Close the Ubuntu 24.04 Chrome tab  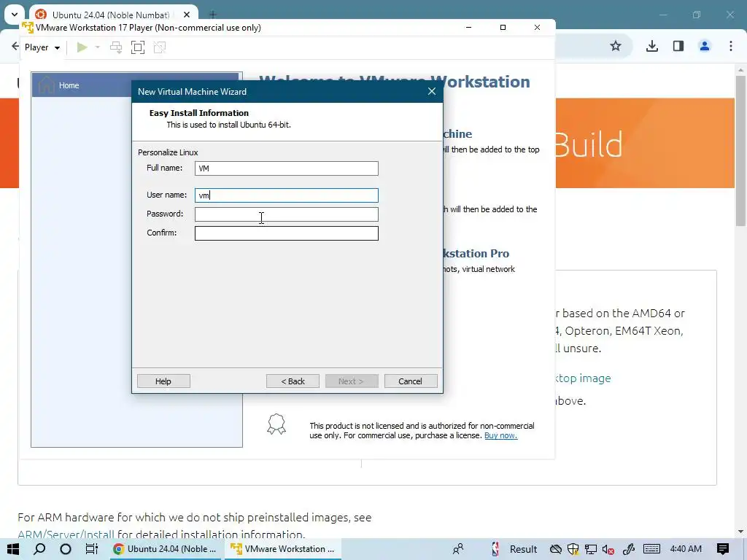point(187,15)
